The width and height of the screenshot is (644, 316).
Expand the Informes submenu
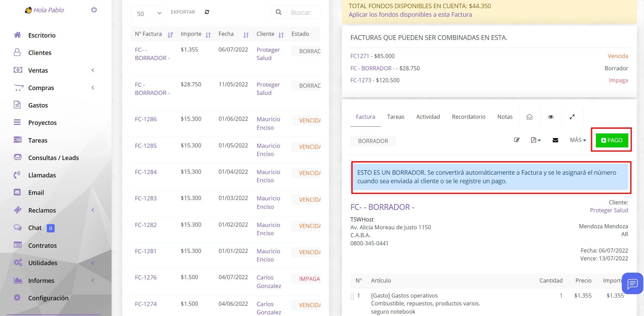coord(93,280)
